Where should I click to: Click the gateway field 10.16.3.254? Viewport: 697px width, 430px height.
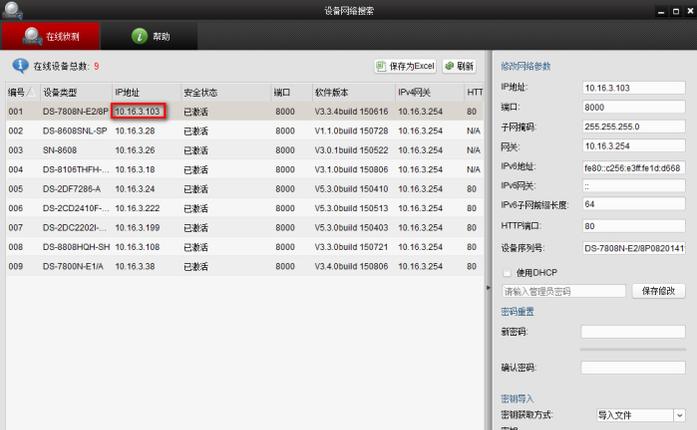coord(633,146)
